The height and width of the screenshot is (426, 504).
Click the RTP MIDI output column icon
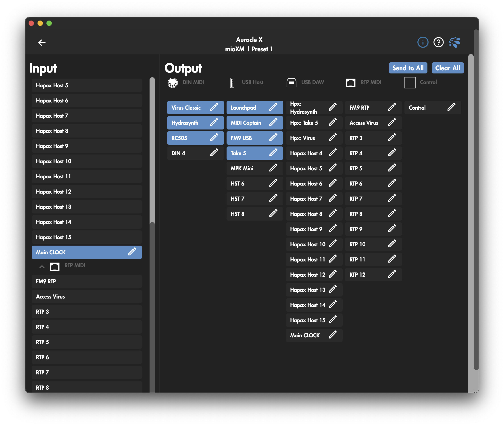(350, 83)
